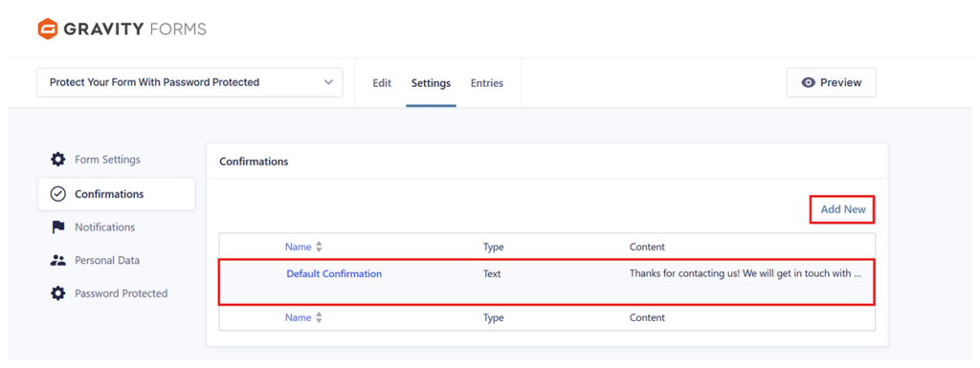Click the Preview button
Image resolution: width=980 pixels, height=368 pixels.
click(832, 82)
